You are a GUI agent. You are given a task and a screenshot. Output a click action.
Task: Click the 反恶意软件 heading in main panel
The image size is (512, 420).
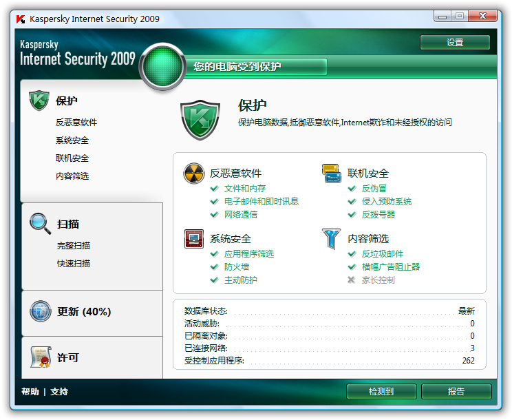click(235, 174)
